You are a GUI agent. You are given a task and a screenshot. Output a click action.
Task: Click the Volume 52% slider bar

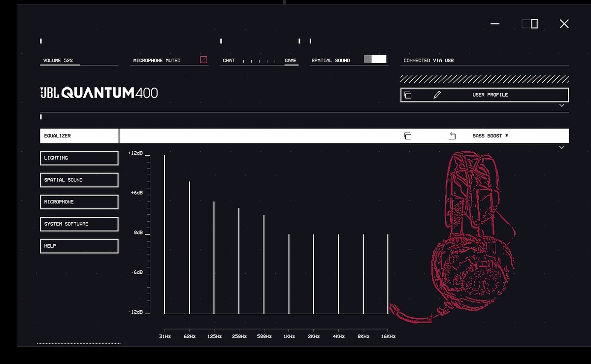[x=79, y=65]
